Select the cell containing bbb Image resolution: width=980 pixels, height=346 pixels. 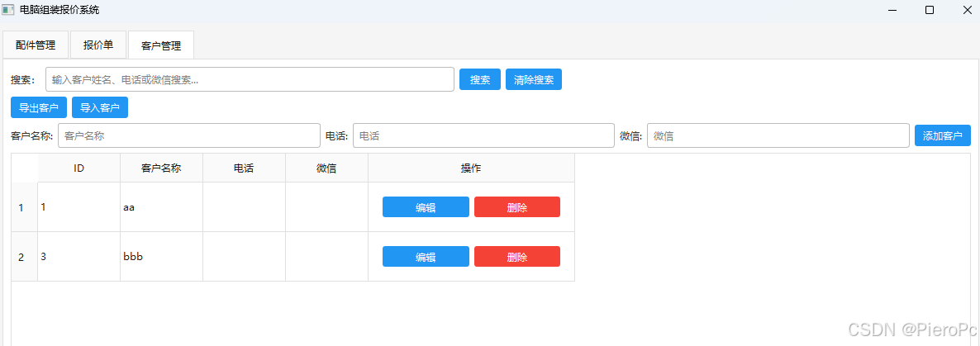(x=161, y=257)
